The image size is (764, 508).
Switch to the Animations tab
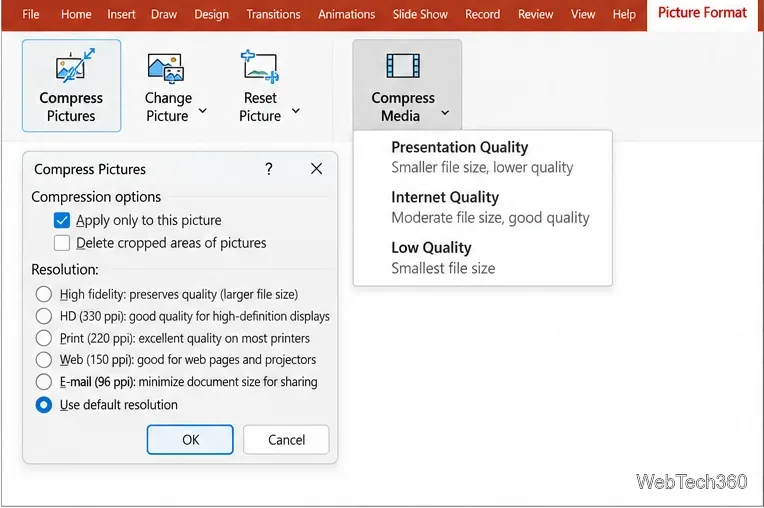click(x=346, y=14)
